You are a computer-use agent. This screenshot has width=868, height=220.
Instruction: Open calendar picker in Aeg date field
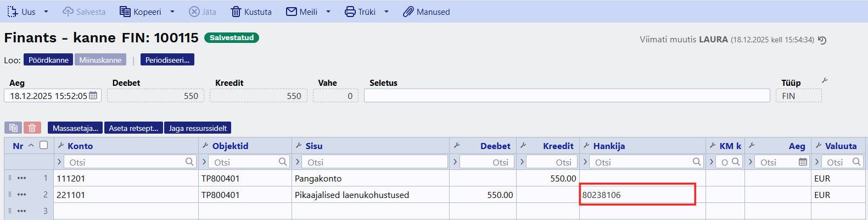point(93,96)
